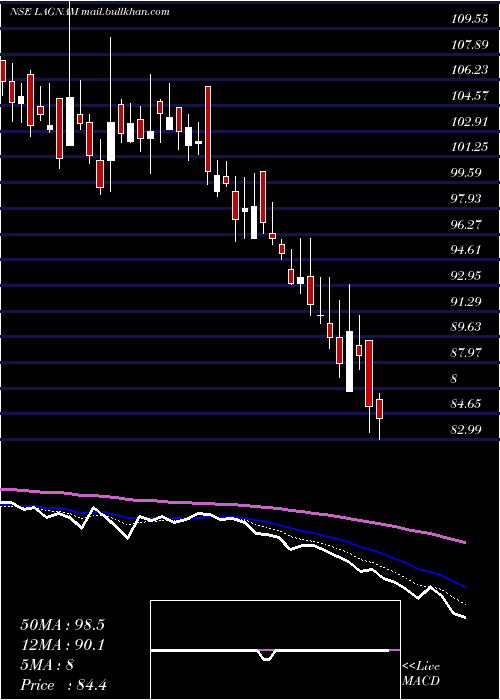Pick the 97.93 axis value

tap(466, 198)
